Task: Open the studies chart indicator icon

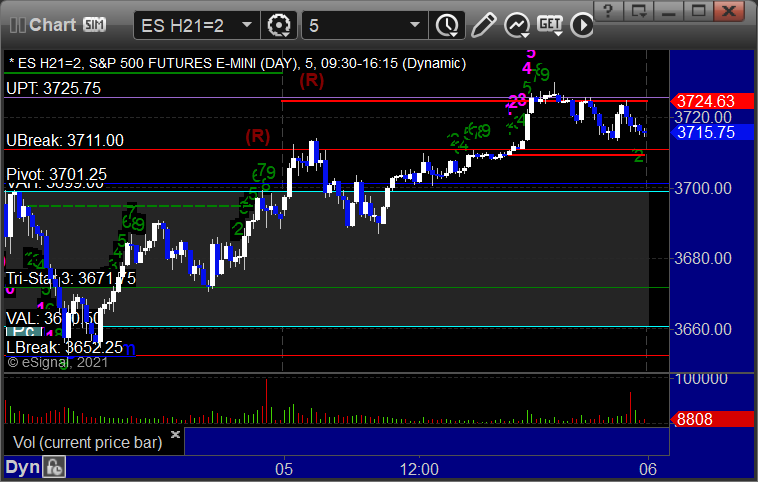Action: coord(517,25)
